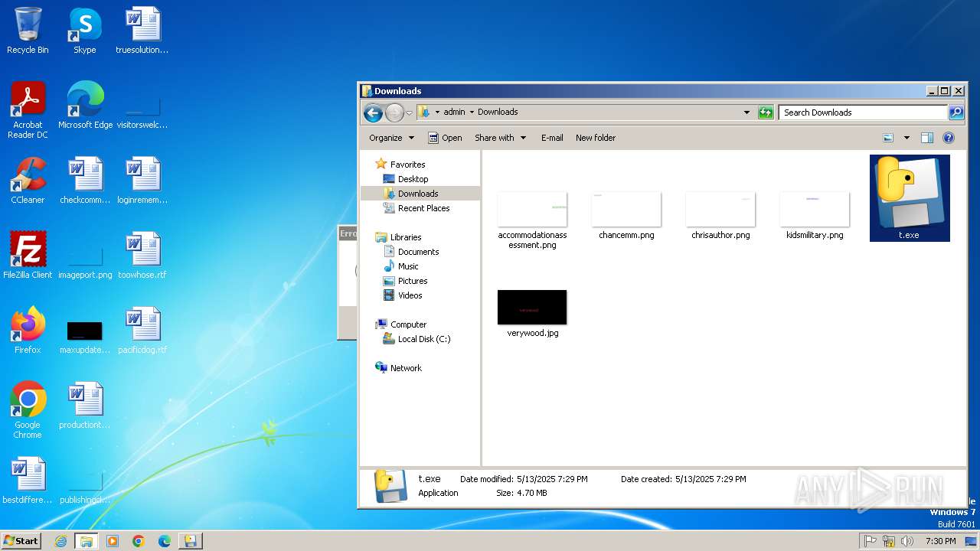Click the E-mail toolbar button
This screenshot has width=980, height=551.
(x=552, y=138)
